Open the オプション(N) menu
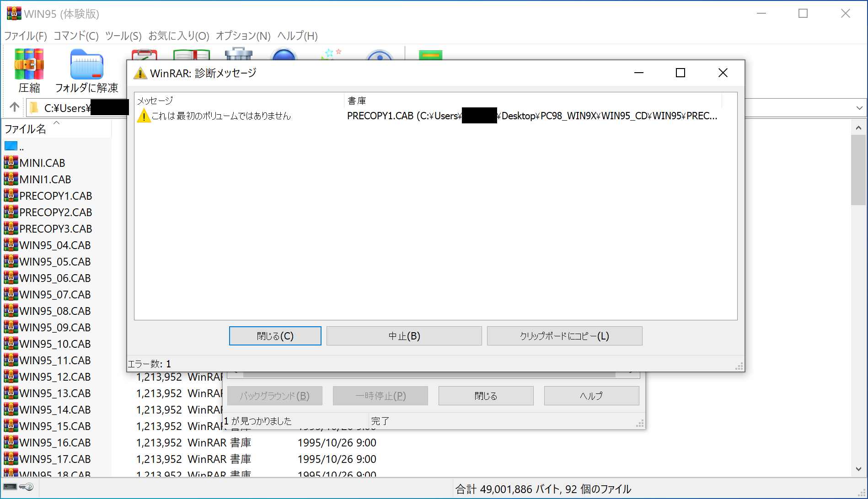Screen dimensions: 868x499 pos(243,36)
